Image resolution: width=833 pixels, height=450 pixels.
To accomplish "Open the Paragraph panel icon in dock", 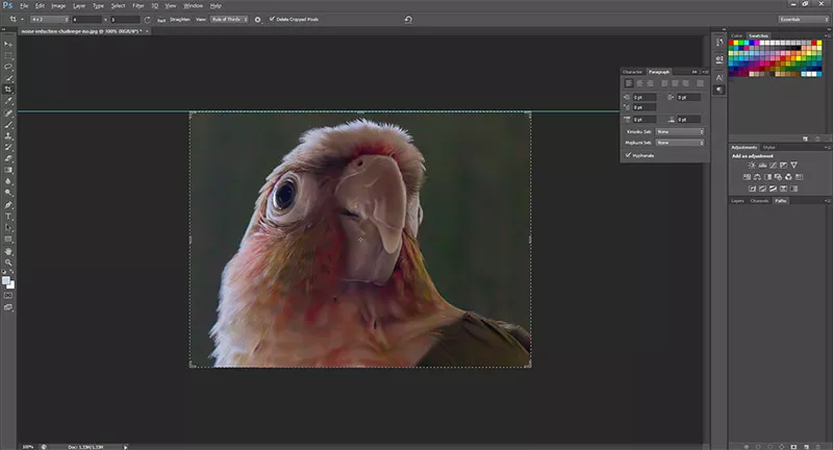I will [x=719, y=90].
